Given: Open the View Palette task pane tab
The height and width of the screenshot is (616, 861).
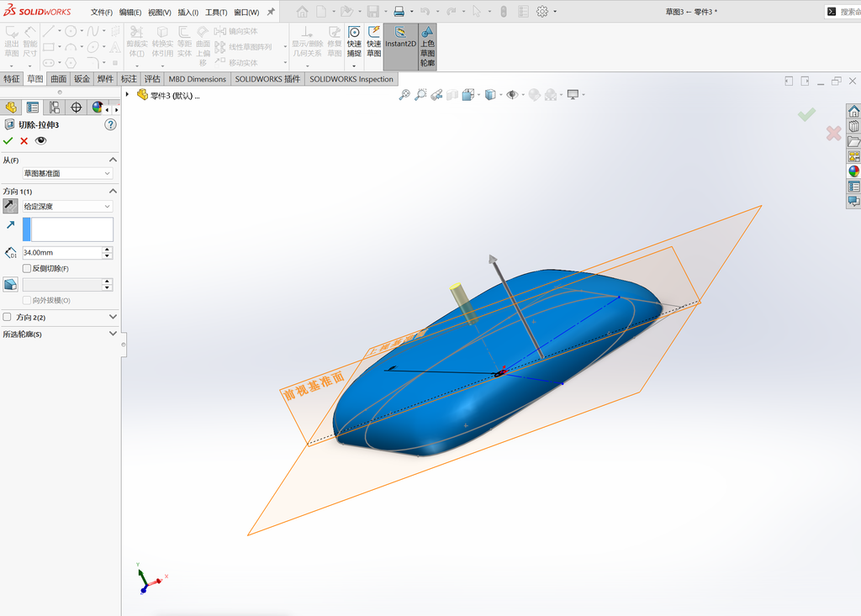Looking at the screenshot, I should (854, 156).
